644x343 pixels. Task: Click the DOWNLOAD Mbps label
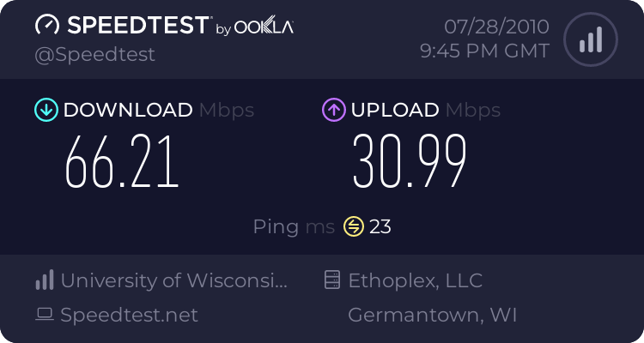[x=159, y=110]
